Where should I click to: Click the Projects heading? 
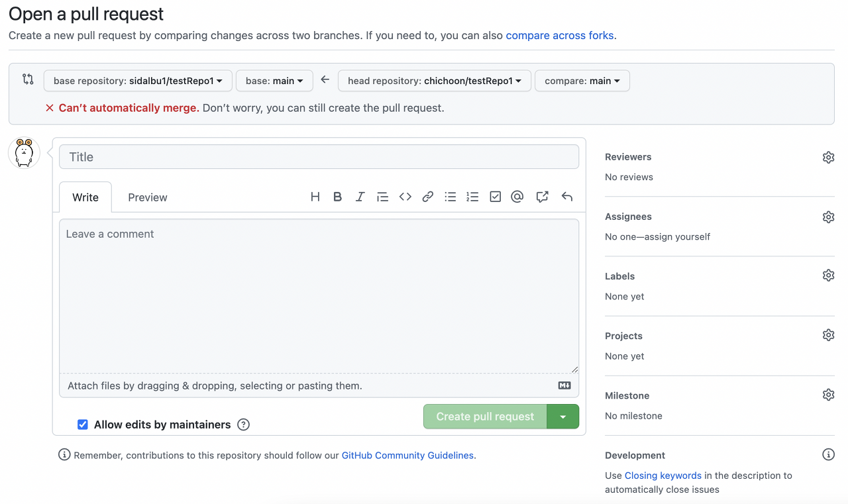click(623, 336)
